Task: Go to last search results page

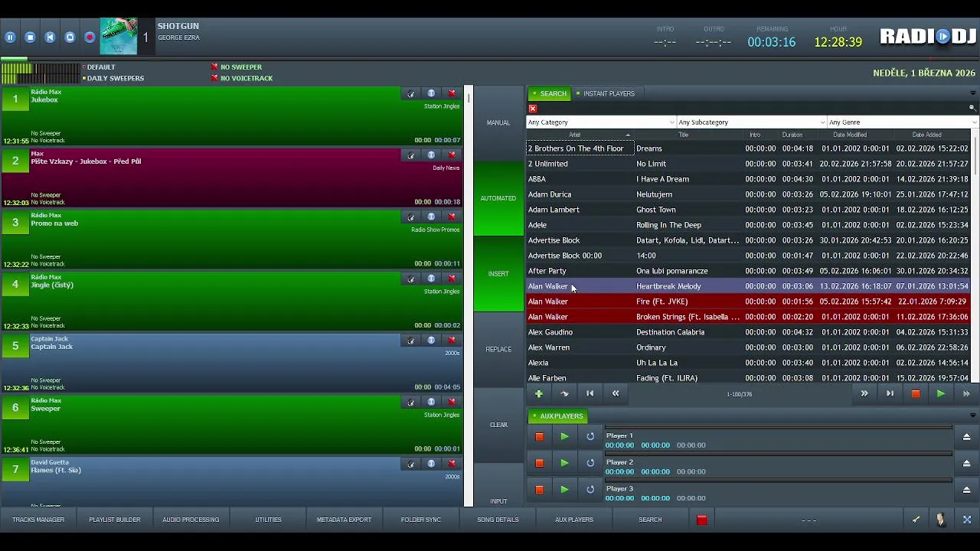Action: coord(890,394)
